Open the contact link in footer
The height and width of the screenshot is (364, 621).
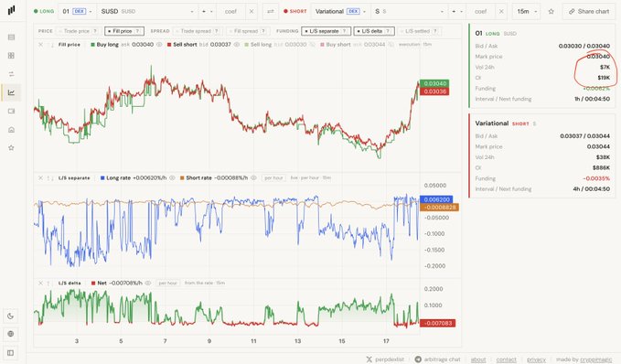(x=507, y=359)
